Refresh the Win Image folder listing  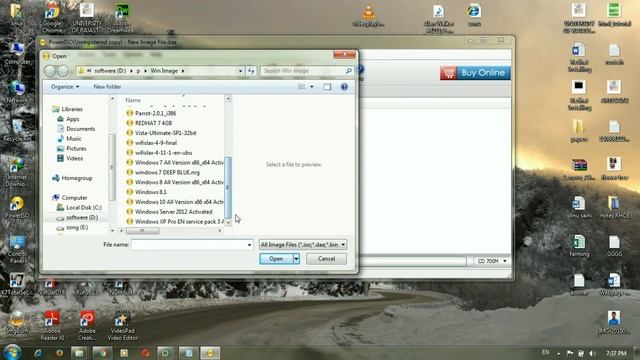pyautogui.click(x=251, y=71)
